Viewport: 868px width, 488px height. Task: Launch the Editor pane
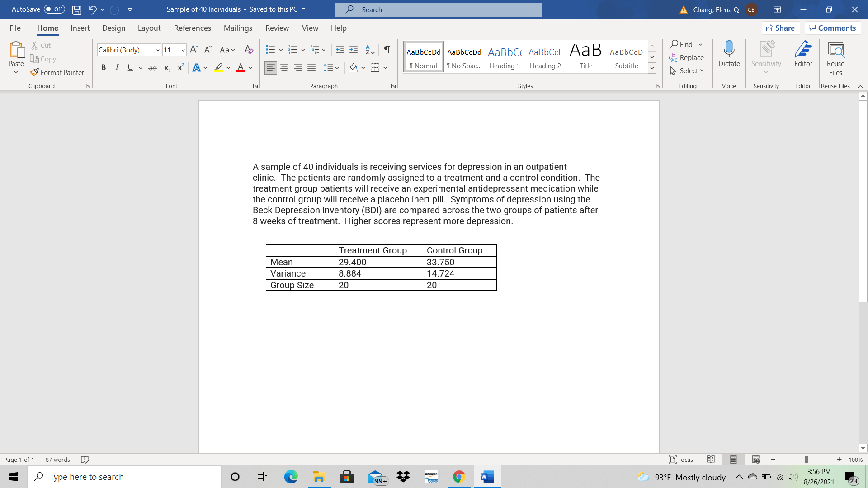[803, 55]
